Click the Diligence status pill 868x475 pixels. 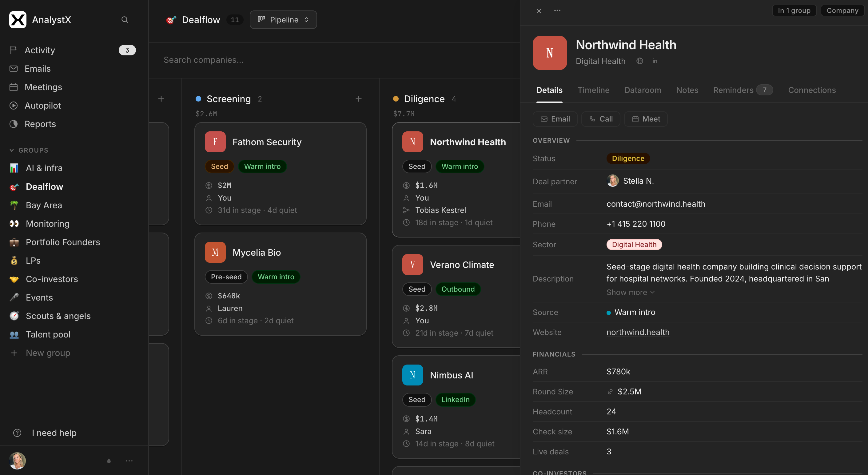tap(628, 158)
